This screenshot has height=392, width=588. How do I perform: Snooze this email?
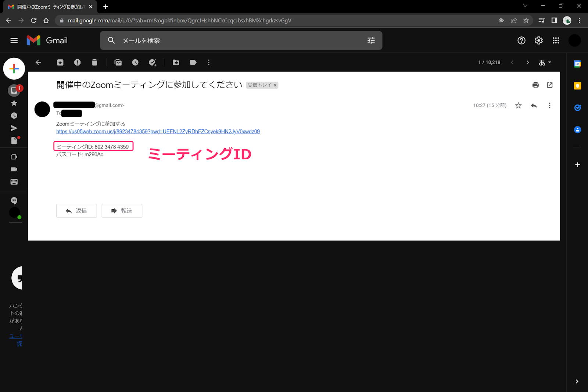[x=135, y=63]
